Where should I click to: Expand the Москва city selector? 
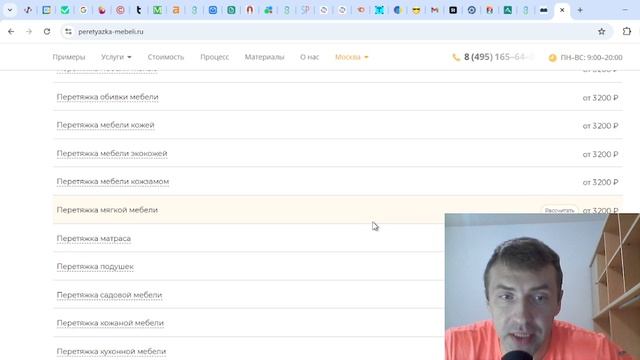click(351, 57)
